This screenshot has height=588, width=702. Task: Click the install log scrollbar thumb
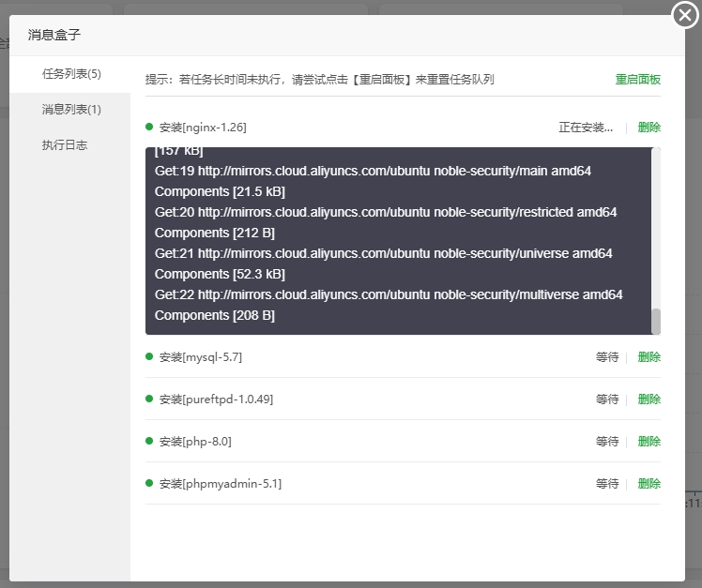click(x=656, y=321)
